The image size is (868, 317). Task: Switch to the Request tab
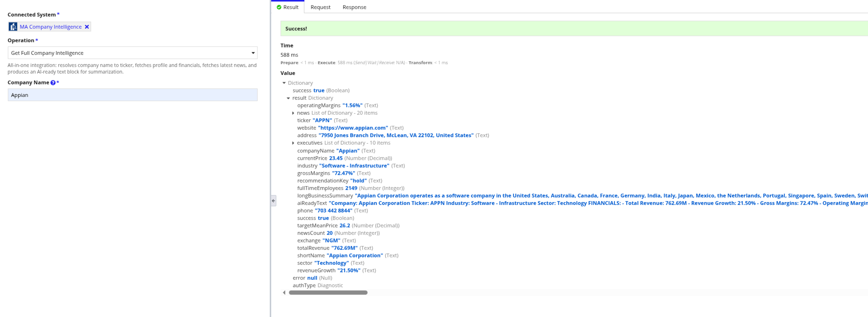[321, 7]
